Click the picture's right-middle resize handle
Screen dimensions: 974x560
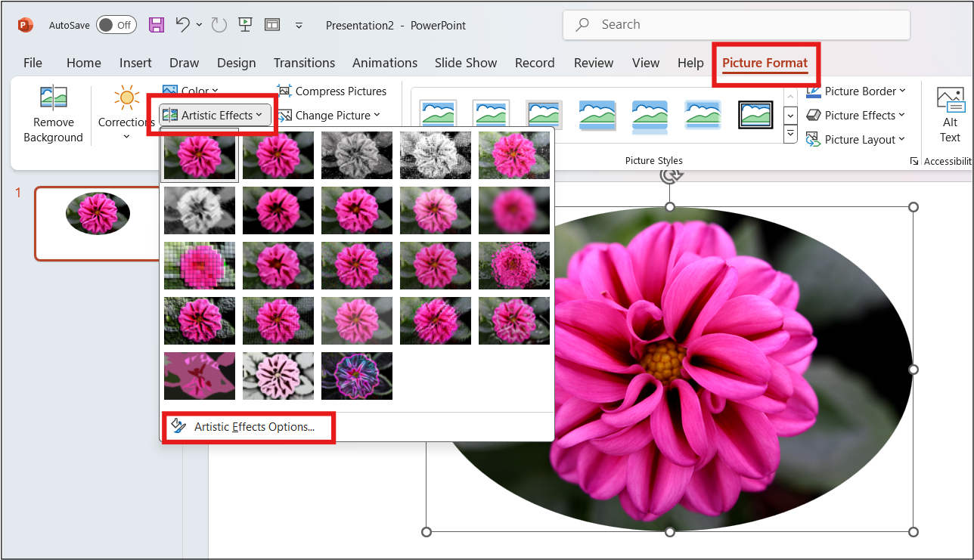[x=914, y=370]
